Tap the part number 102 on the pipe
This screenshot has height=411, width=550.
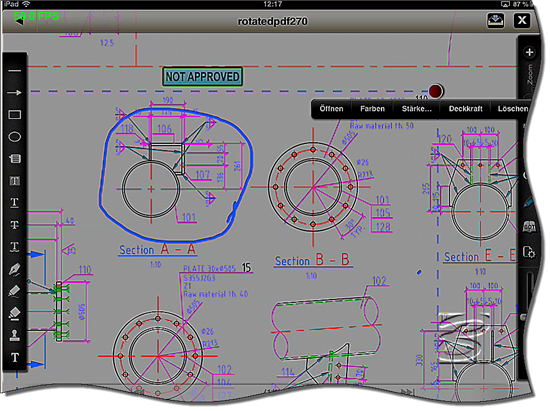tap(379, 281)
